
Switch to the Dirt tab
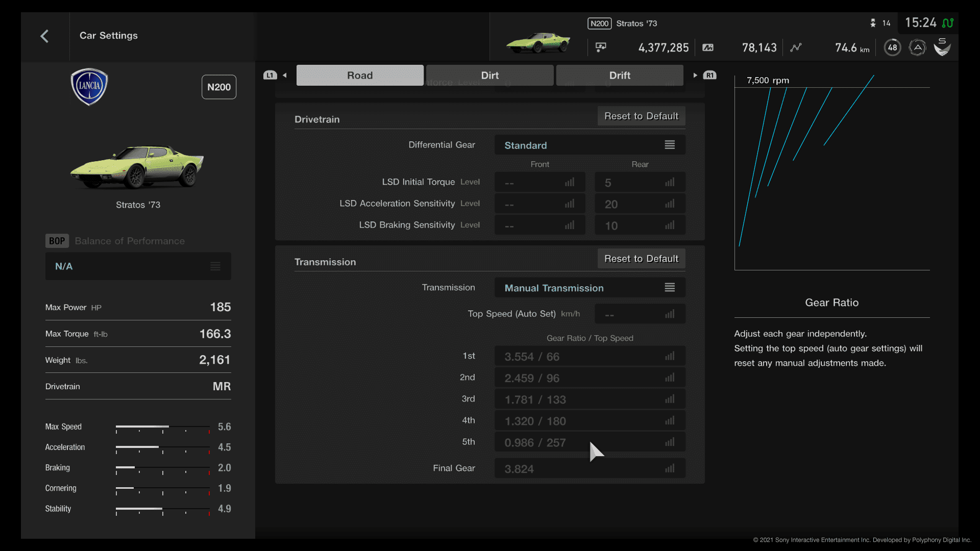click(489, 74)
